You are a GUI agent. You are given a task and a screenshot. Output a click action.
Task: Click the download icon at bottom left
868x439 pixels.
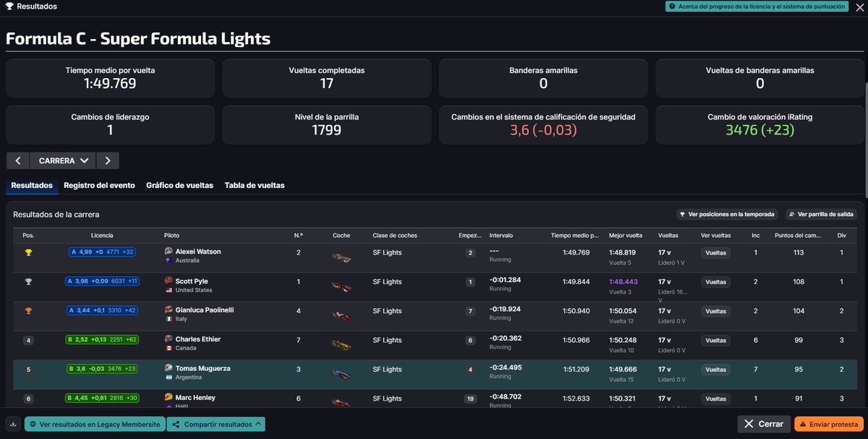coord(14,424)
